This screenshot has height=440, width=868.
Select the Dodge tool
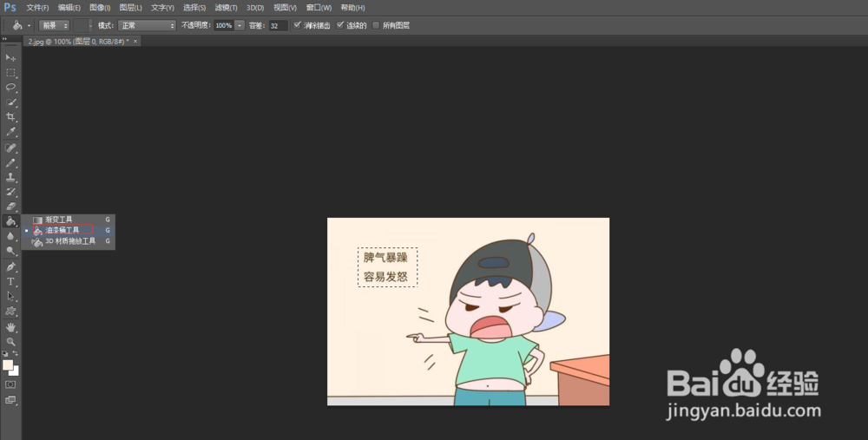click(x=10, y=251)
